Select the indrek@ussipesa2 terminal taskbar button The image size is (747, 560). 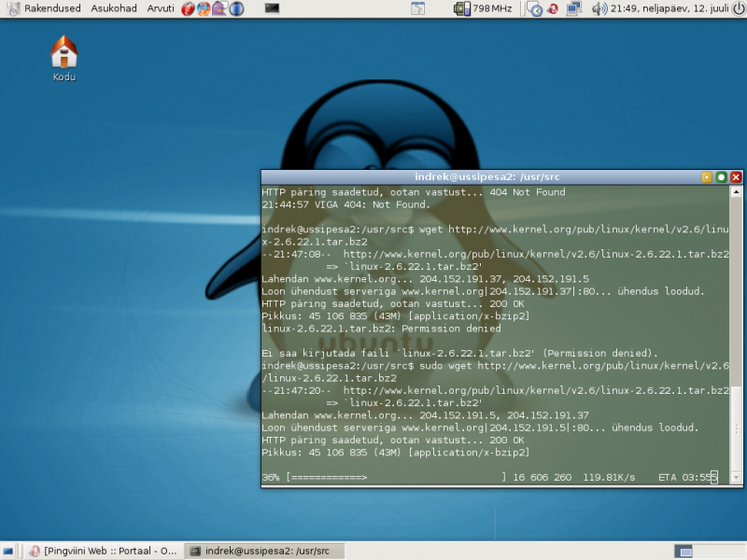(263, 551)
